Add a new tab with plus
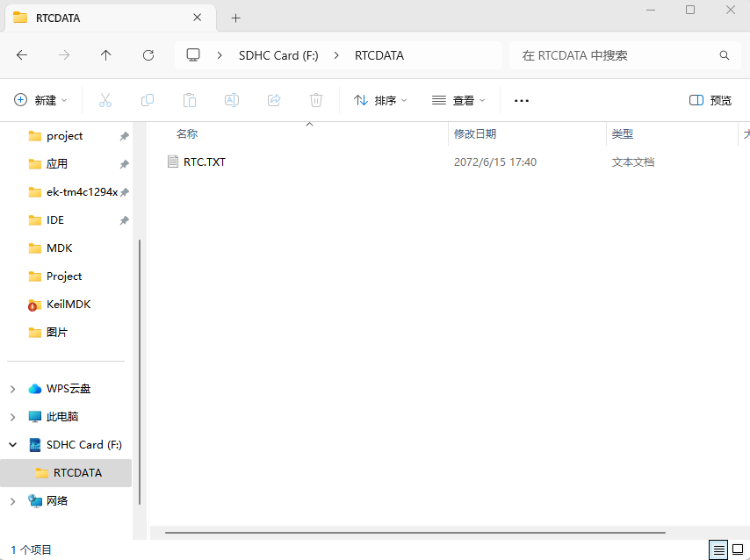 pos(235,18)
